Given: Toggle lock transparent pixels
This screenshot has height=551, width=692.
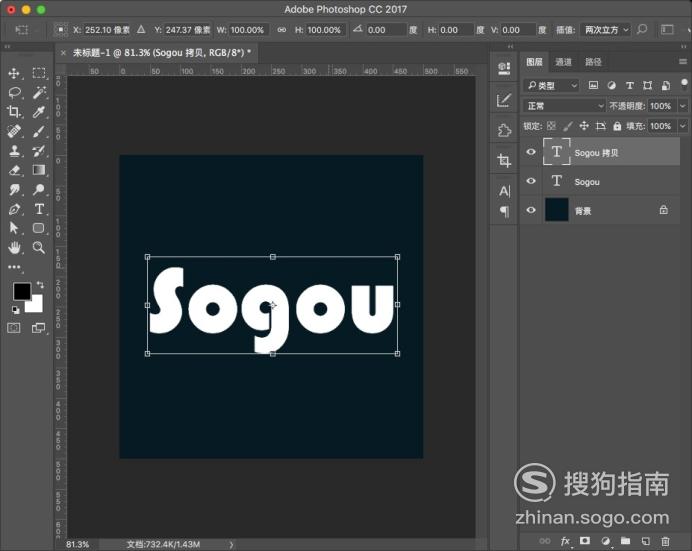Looking at the screenshot, I should point(551,126).
